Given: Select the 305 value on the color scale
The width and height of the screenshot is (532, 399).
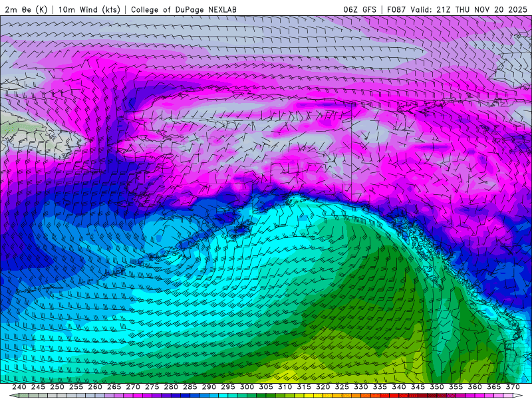Looking at the screenshot, I should [266, 387].
